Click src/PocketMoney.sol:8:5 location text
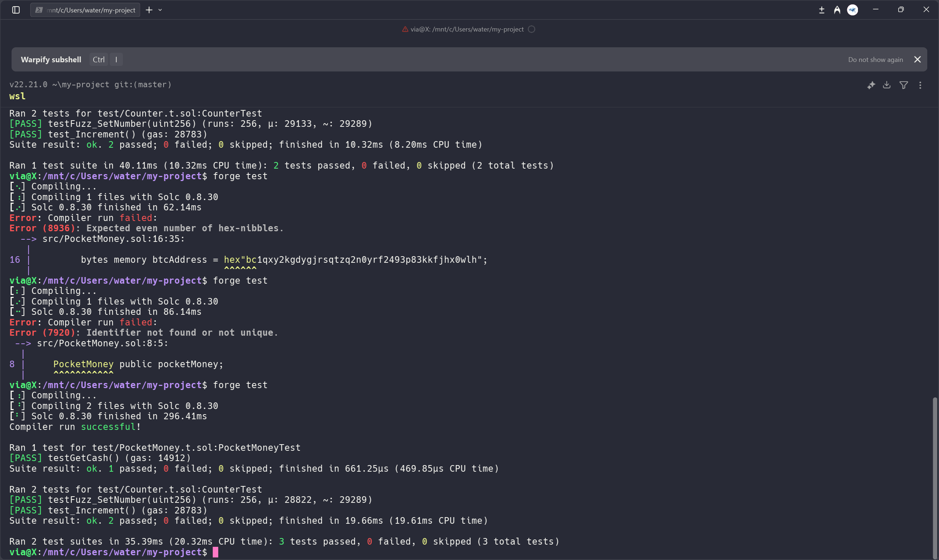Viewport: 939px width, 560px height. (102, 343)
